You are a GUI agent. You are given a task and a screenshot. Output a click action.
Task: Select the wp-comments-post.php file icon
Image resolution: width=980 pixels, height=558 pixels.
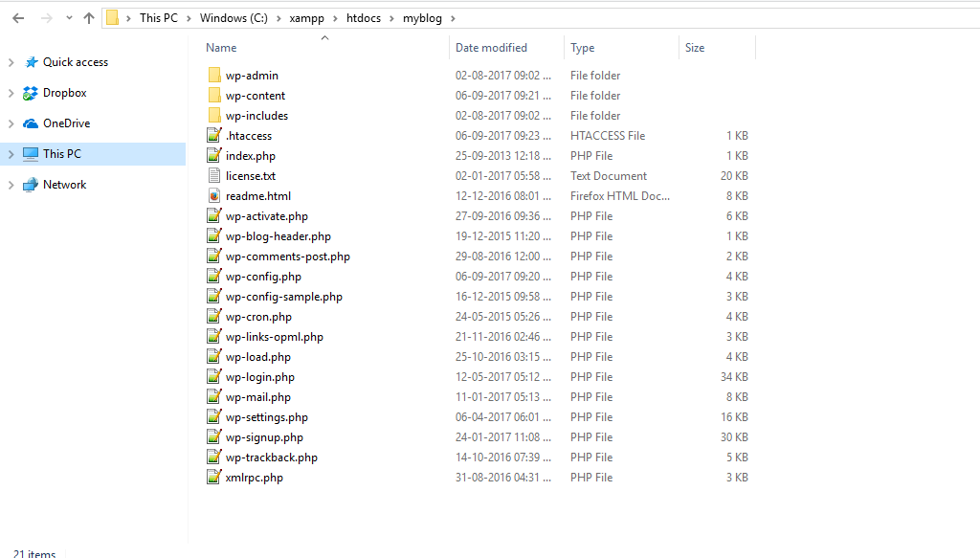point(213,256)
